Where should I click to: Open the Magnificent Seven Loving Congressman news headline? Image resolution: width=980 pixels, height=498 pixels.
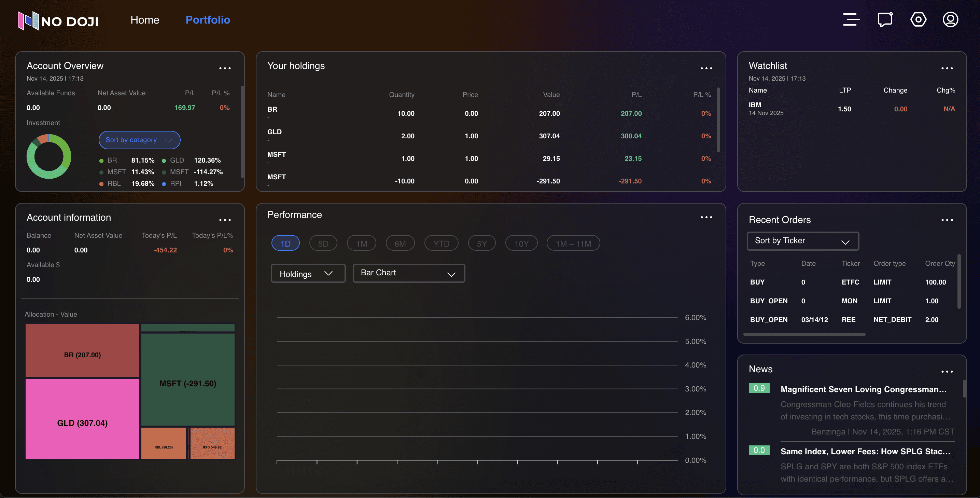(x=863, y=389)
